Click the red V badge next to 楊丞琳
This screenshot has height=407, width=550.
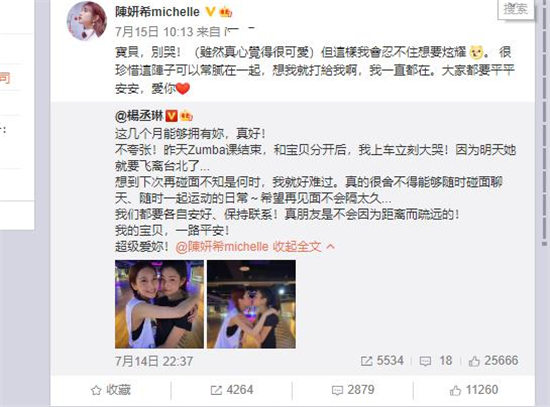[x=172, y=116]
